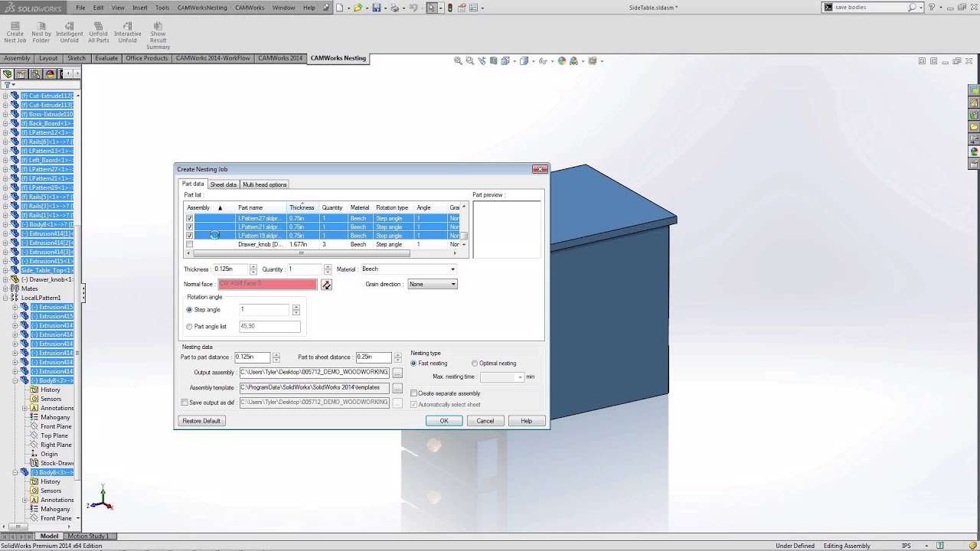Choose the Intelligent Unfold tool
Image resolution: width=980 pixels, height=551 pixels.
[x=69, y=32]
